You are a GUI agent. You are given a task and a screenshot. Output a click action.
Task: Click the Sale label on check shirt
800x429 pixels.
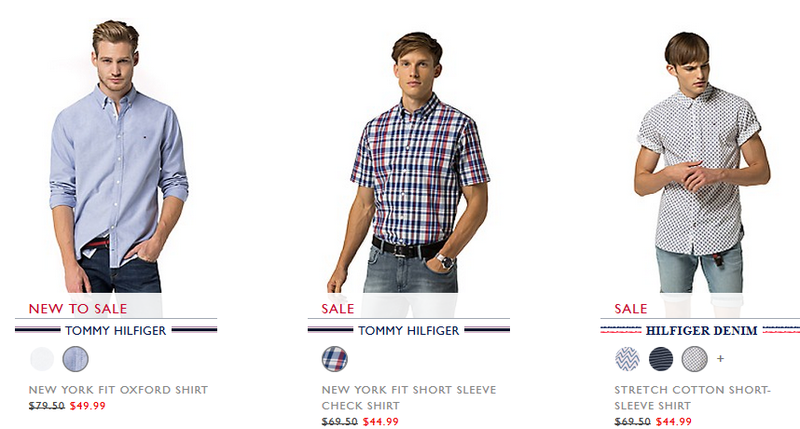tap(337, 309)
